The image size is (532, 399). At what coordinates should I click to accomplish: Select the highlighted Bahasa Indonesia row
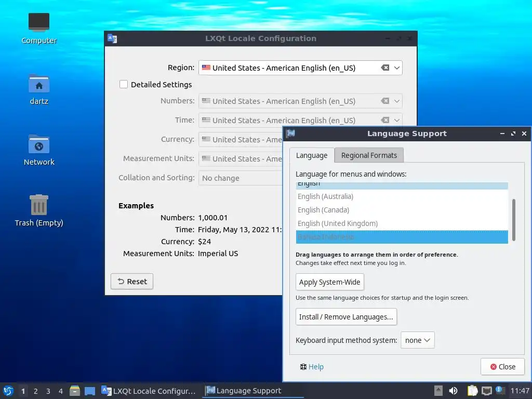pyautogui.click(x=402, y=237)
